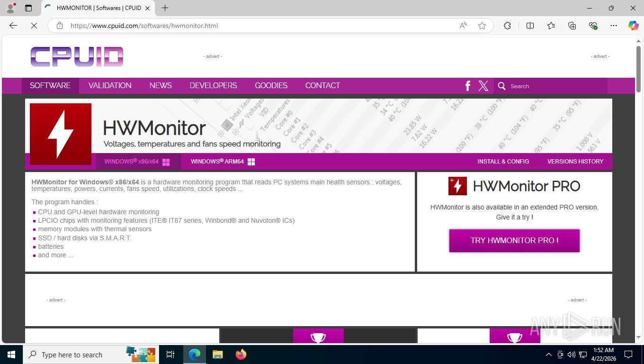Open volume control in tray
Viewport: 644px width, 364px height.
572,355
